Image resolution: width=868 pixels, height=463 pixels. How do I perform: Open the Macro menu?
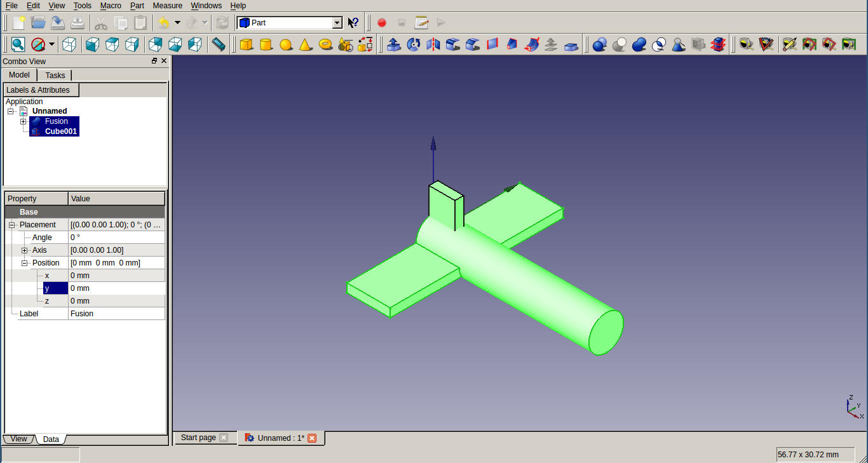[x=111, y=6]
